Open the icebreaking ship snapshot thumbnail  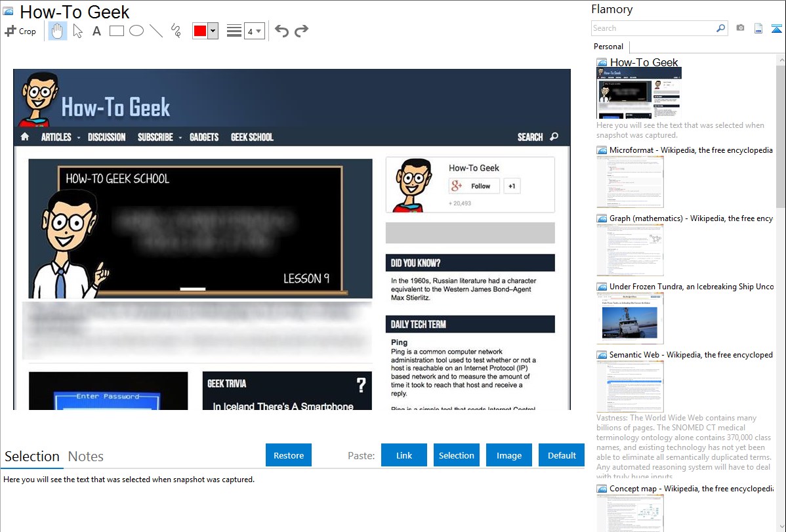point(630,318)
